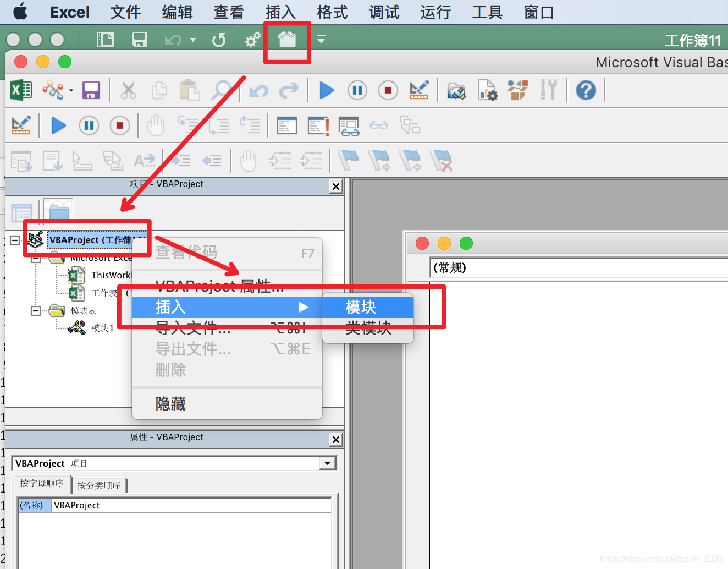The image size is (728, 569).
Task: Open the Toolbox wrench icon
Action: pos(548,90)
